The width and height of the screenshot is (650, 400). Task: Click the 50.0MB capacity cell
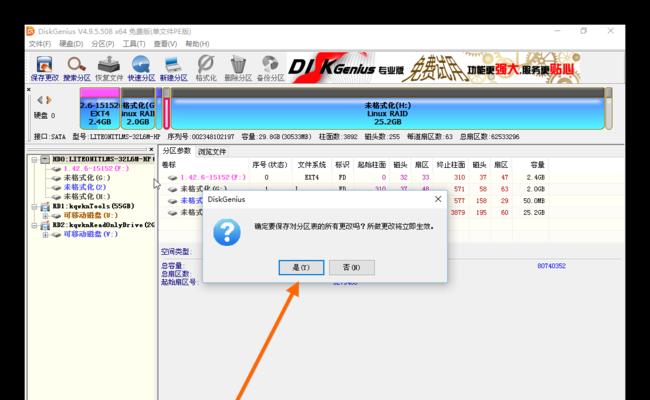pyautogui.click(x=534, y=201)
